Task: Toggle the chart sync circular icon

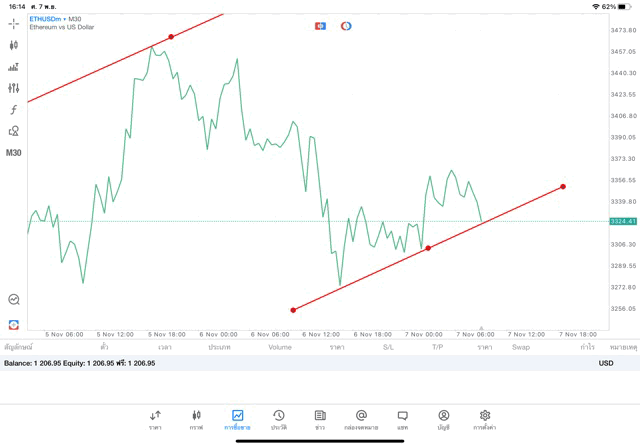Action: (x=346, y=25)
